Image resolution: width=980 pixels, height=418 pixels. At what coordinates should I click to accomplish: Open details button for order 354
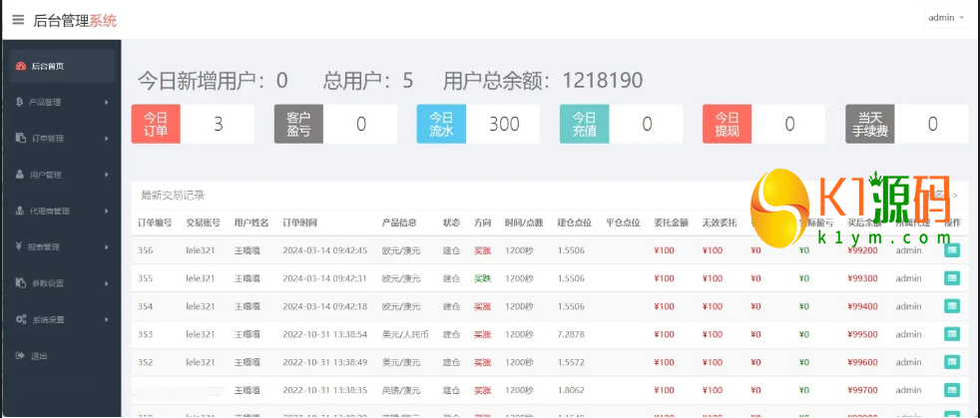click(952, 306)
